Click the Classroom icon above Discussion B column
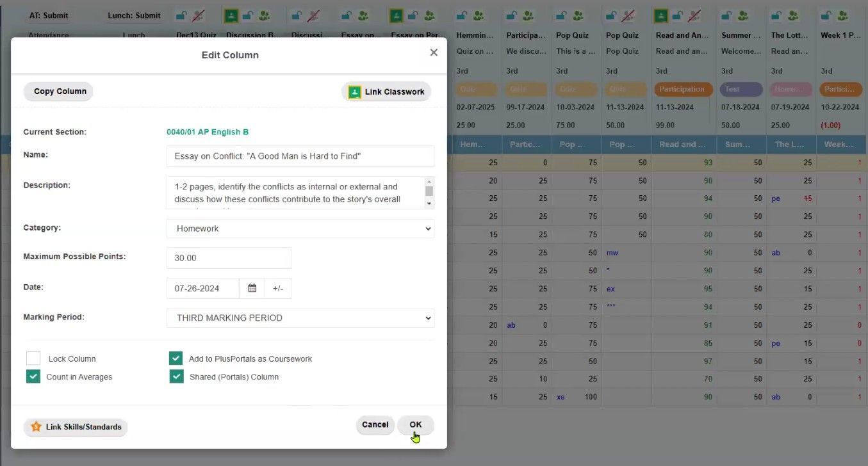Screen dimensions: 868x466 232,15
